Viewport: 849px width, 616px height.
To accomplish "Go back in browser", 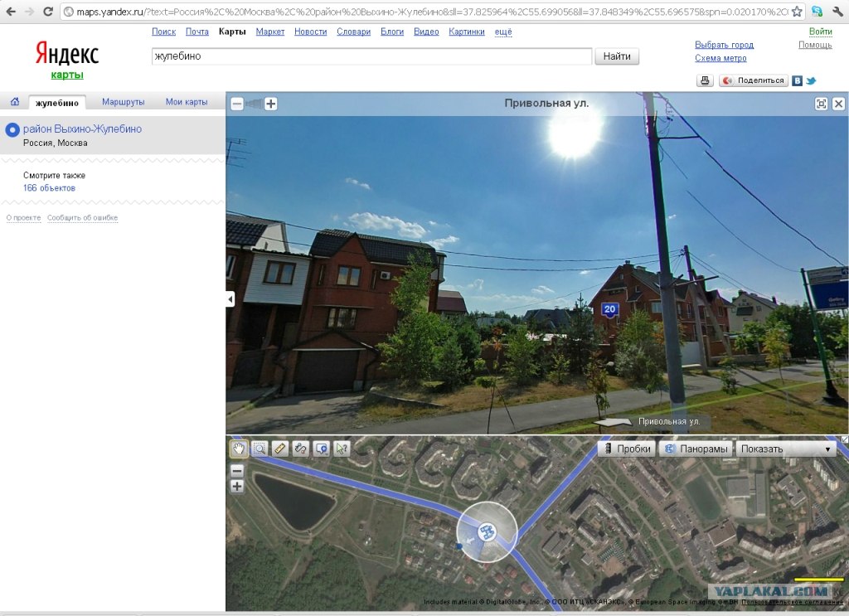I will click(x=11, y=12).
